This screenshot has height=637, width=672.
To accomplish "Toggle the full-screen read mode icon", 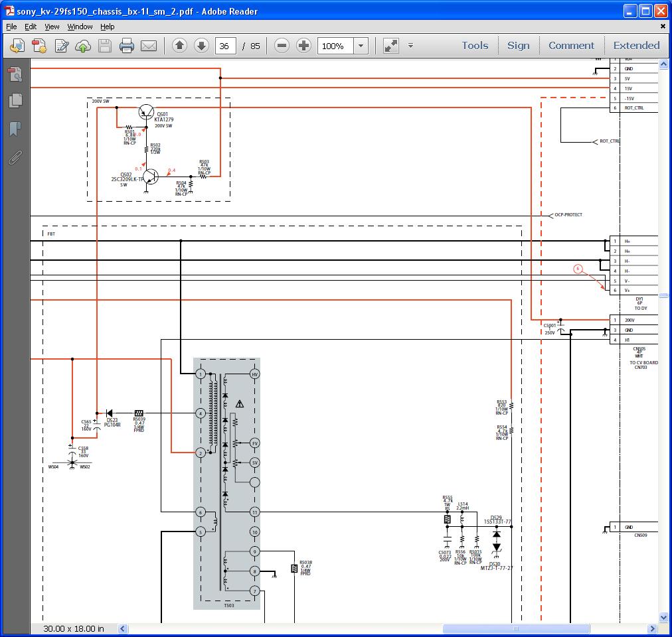I will tap(391, 46).
